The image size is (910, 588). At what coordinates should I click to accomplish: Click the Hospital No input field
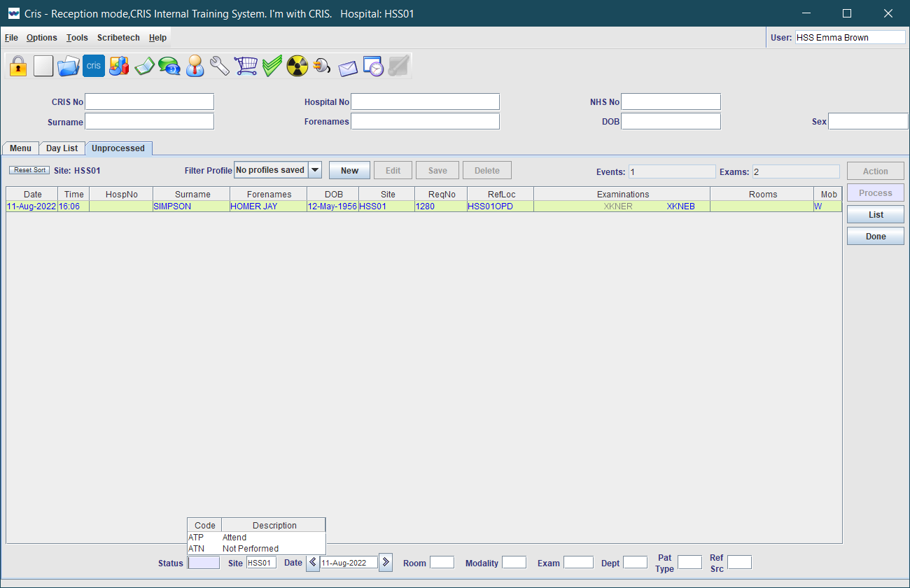[426, 101]
